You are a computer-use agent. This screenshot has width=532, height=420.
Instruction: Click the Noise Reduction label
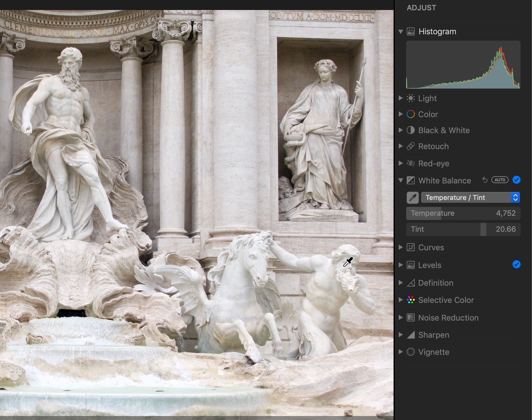click(x=448, y=318)
